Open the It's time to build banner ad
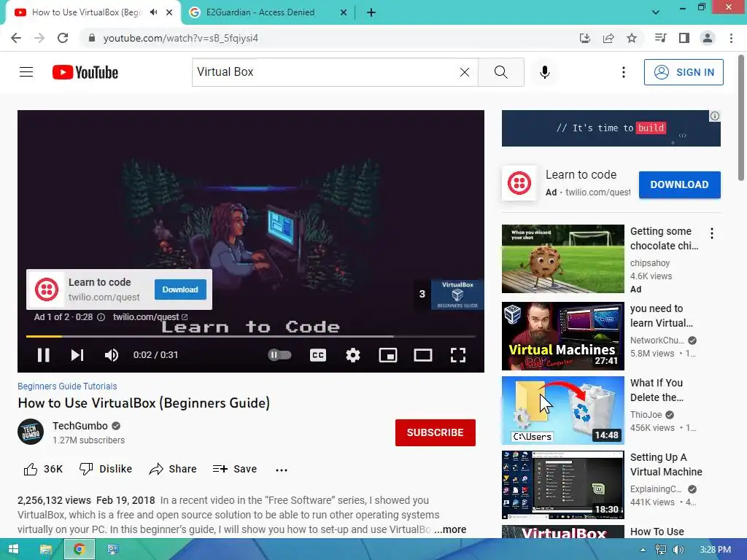The width and height of the screenshot is (747, 560). click(x=611, y=128)
